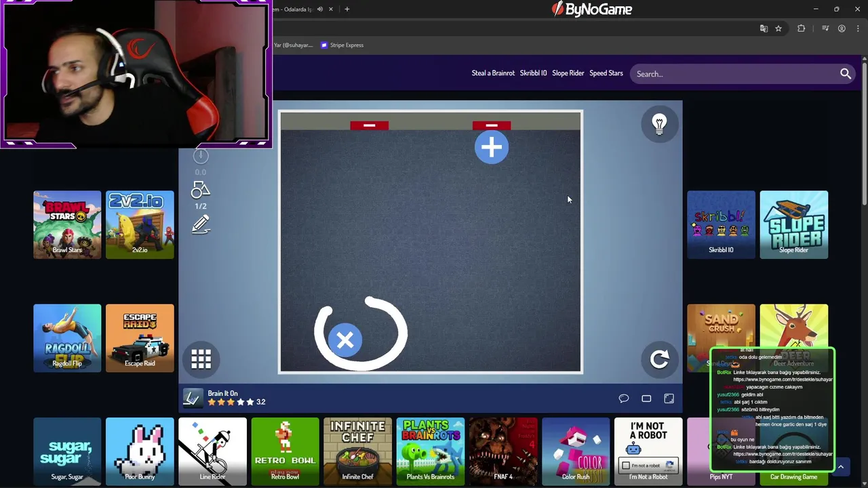Open the level grid menu
The height and width of the screenshot is (488, 868).
point(201,359)
